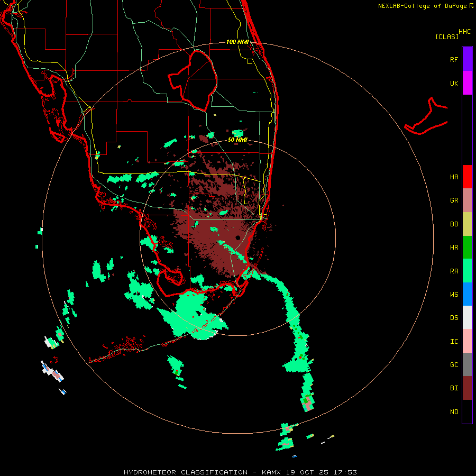476x476 pixels.
Task: Click the GC legend label
Action: point(454,365)
